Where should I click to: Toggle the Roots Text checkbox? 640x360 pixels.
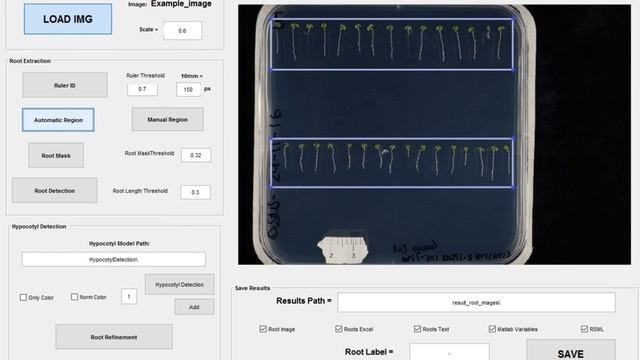click(x=417, y=329)
